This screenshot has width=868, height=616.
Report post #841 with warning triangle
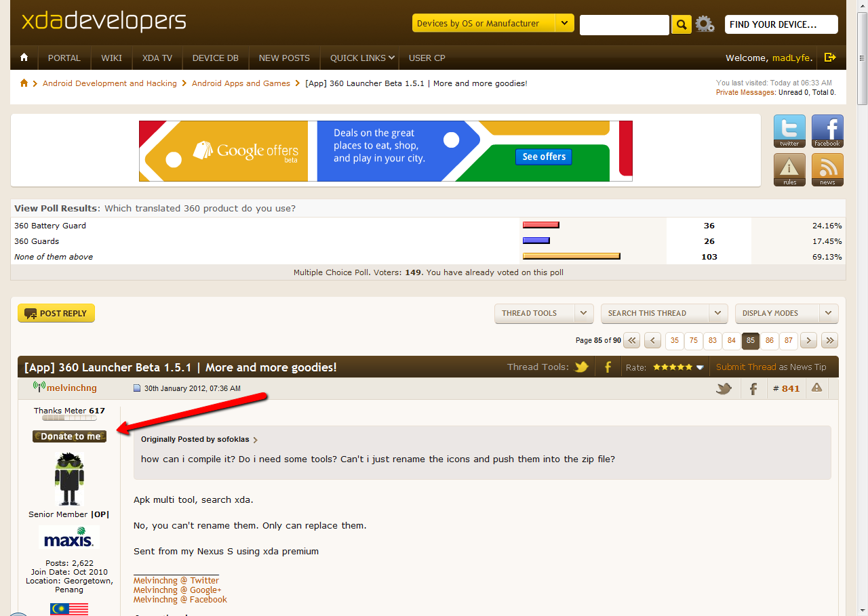coord(816,388)
